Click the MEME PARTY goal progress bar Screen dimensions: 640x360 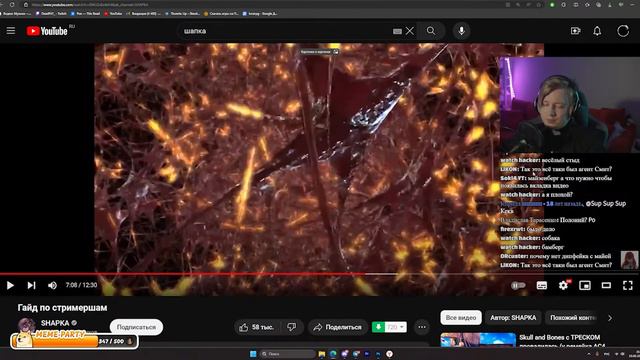tap(75, 340)
